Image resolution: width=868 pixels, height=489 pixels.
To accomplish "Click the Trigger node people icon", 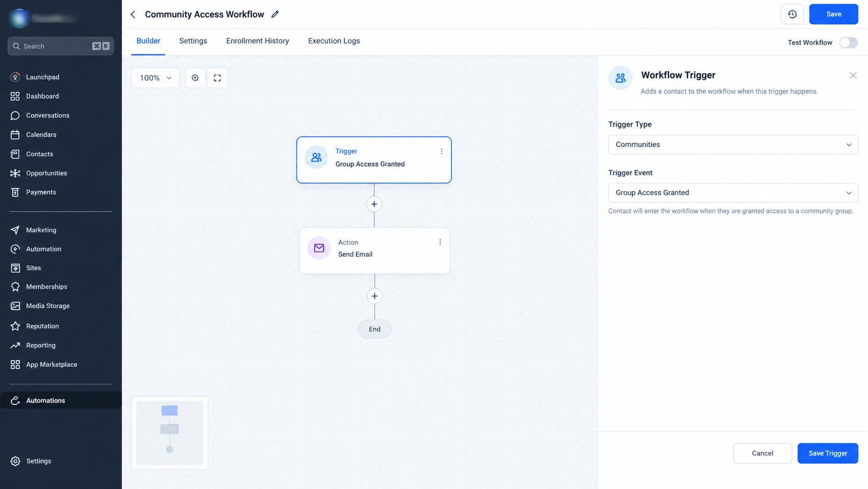I will click(x=316, y=157).
